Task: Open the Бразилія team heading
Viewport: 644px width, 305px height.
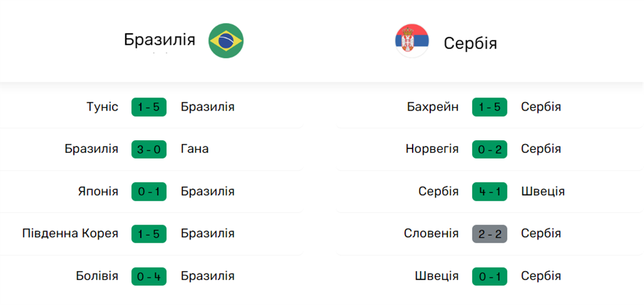Action: tap(159, 40)
